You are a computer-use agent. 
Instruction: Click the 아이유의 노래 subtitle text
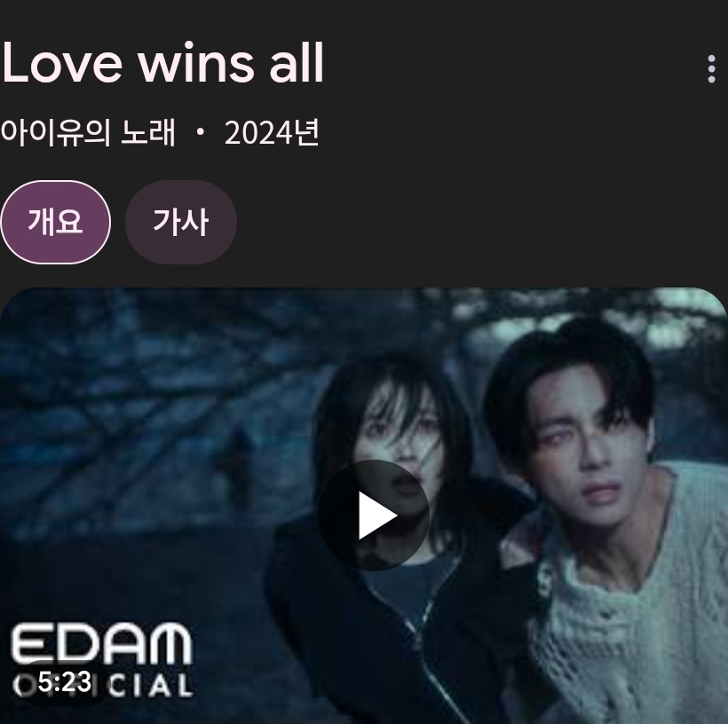click(88, 133)
